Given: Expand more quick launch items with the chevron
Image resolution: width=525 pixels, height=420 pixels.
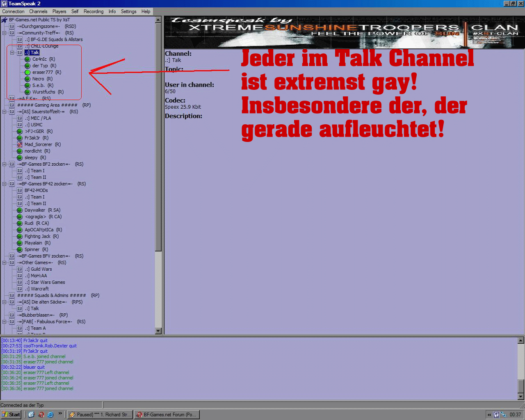Looking at the screenshot, I should coord(60,413).
